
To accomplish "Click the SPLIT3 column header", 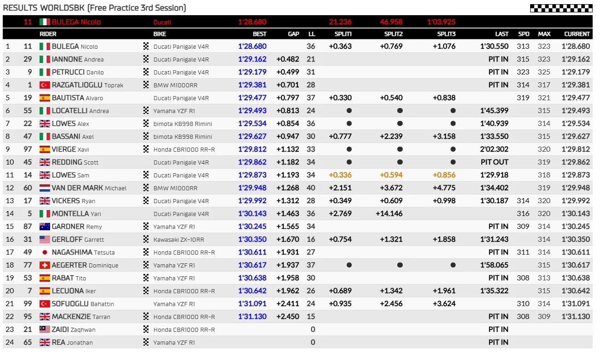I will (x=446, y=34).
